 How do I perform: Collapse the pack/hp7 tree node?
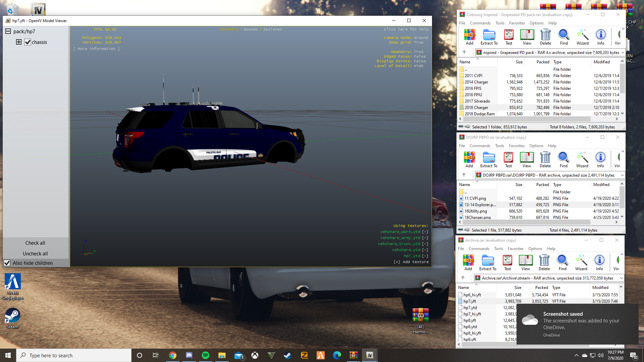8,31
